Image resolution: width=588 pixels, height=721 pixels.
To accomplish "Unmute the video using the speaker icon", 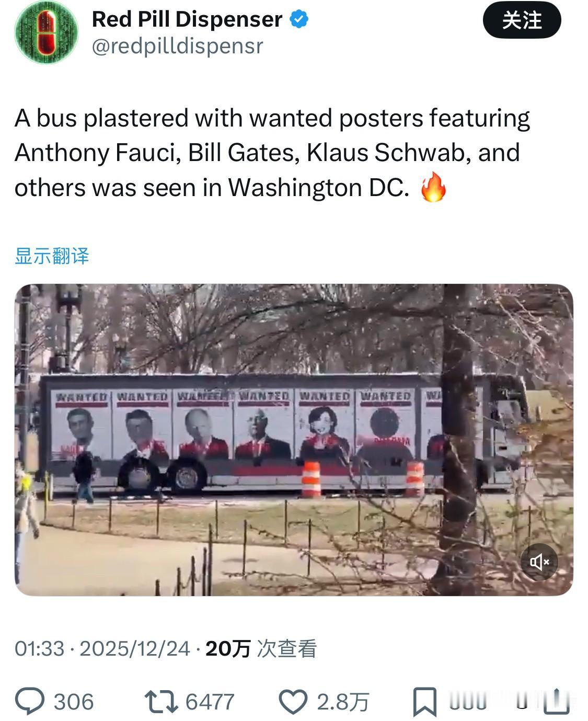I will pos(539,562).
